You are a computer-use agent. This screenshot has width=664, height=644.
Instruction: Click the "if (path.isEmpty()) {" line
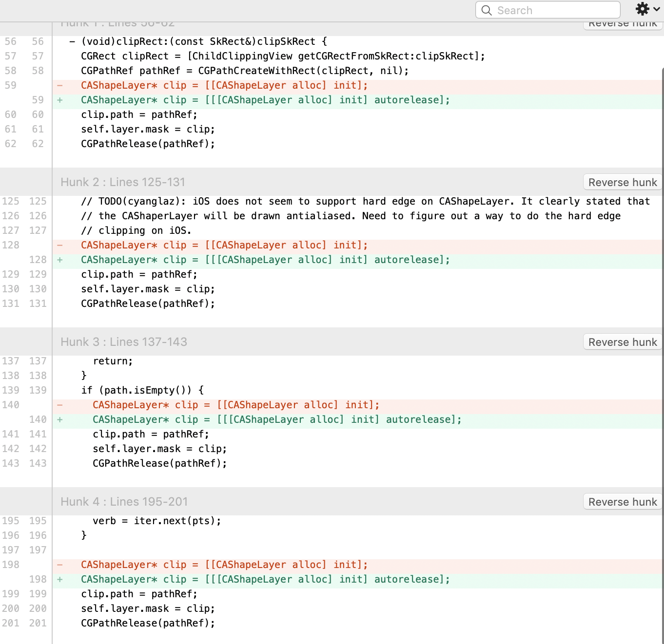coord(142,390)
